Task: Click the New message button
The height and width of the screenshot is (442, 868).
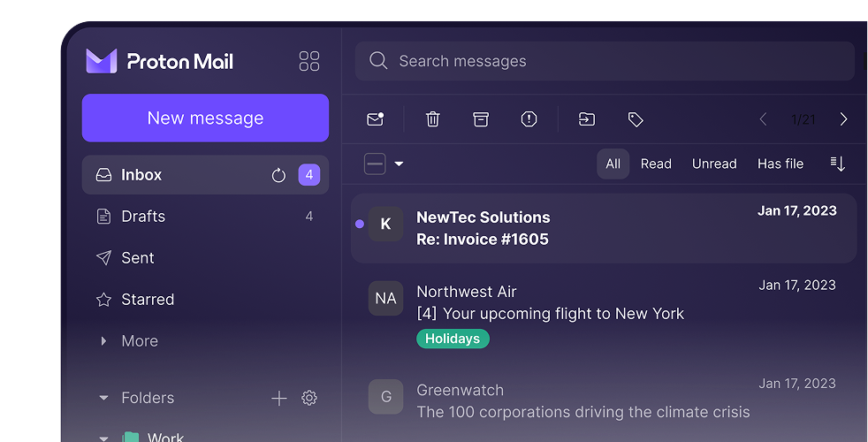Action: point(205,118)
